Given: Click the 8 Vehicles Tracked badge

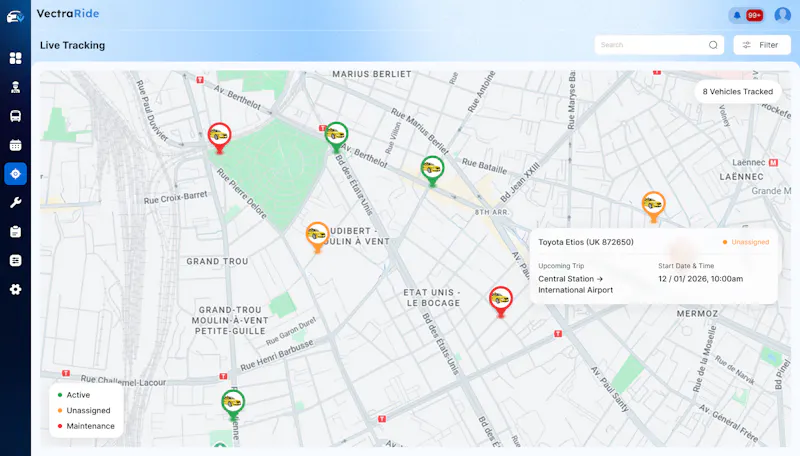Looking at the screenshot, I should click(737, 92).
